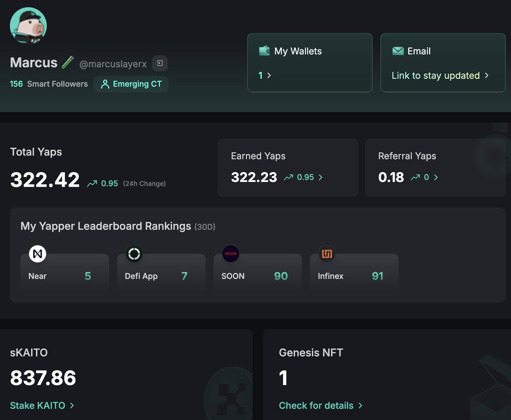
Task: Open the Email card
Action: pos(443,63)
